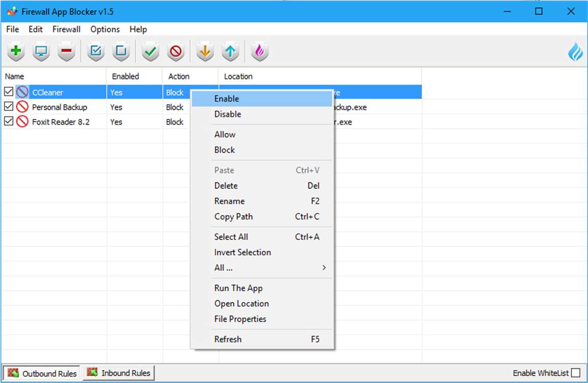Choose Delete in the context menu
The height and width of the screenshot is (383, 588).
click(x=262, y=186)
